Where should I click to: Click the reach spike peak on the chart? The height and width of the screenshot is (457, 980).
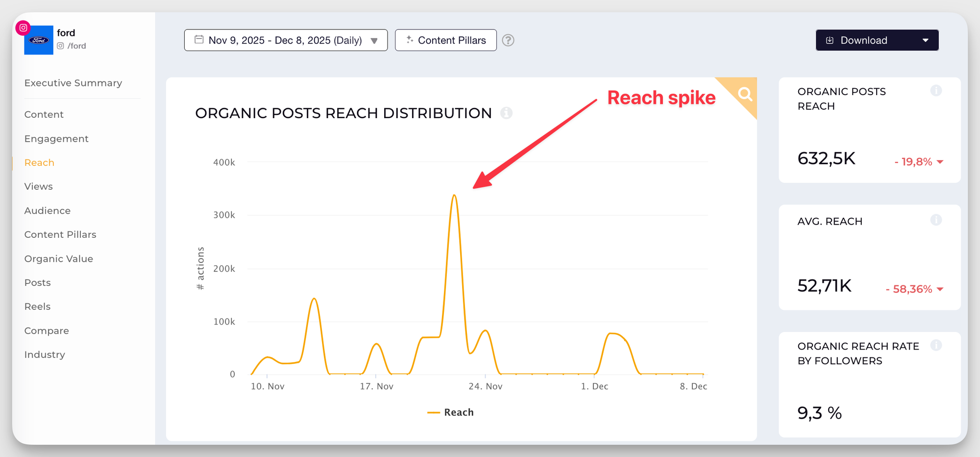point(455,196)
